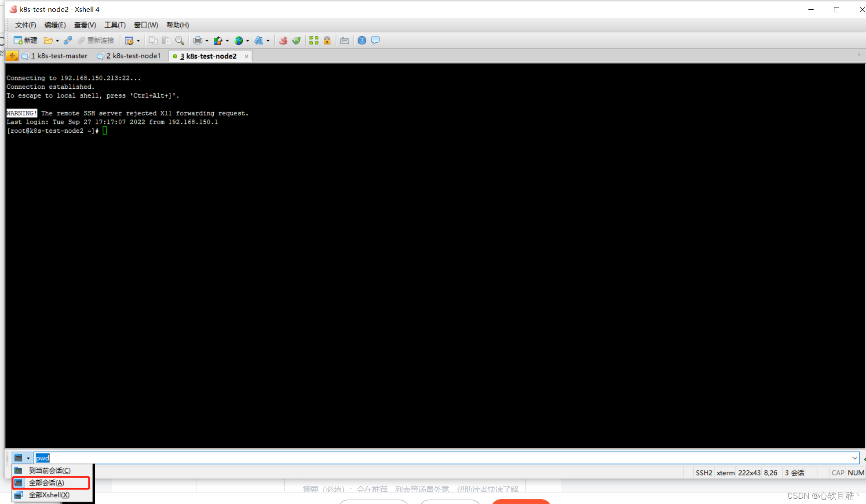Image resolution: width=866 pixels, height=504 pixels.
Task: Click the magnifier find icon
Action: 179,40
